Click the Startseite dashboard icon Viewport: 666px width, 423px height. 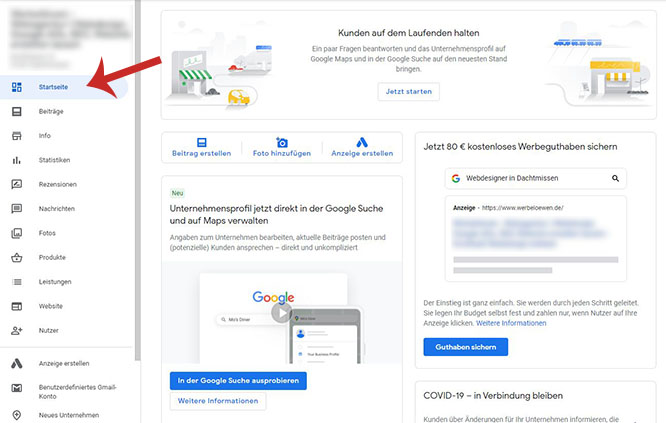click(17, 87)
